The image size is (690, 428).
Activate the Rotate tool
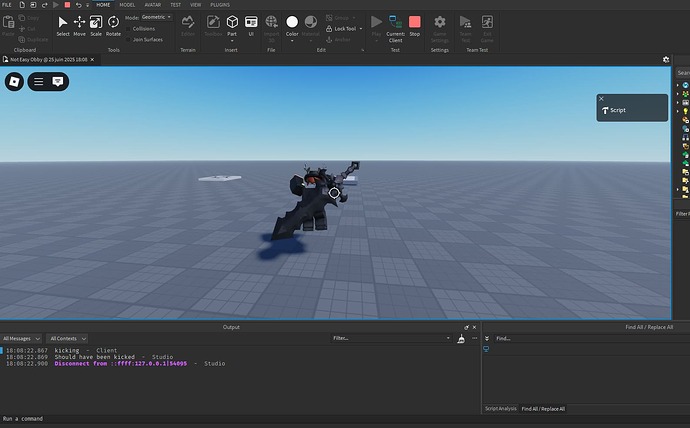click(113, 26)
